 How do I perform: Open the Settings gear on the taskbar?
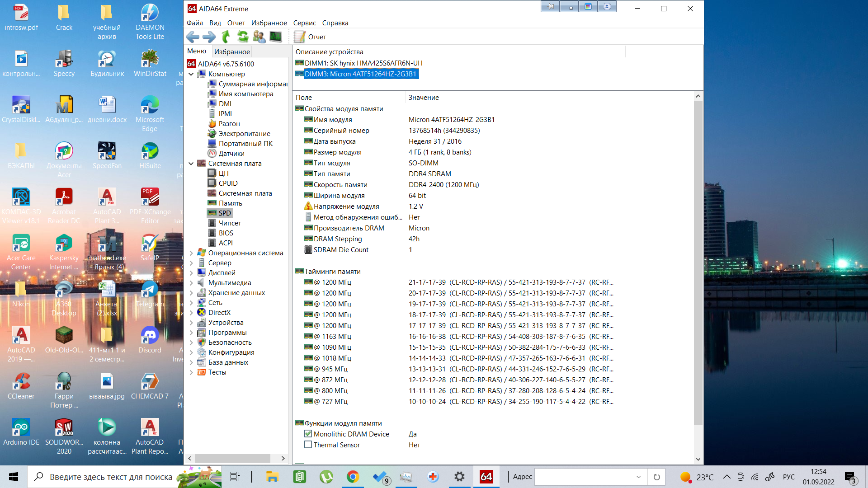pyautogui.click(x=459, y=477)
